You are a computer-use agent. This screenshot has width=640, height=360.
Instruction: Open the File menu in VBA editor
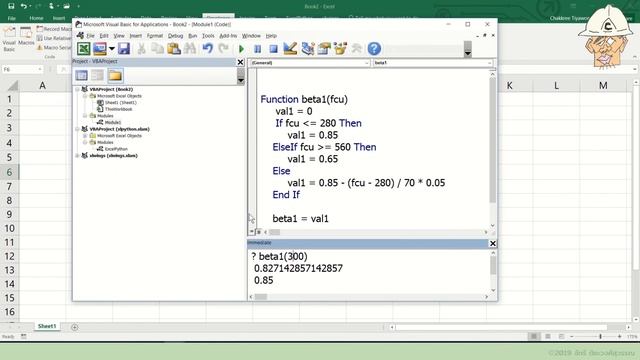point(90,36)
